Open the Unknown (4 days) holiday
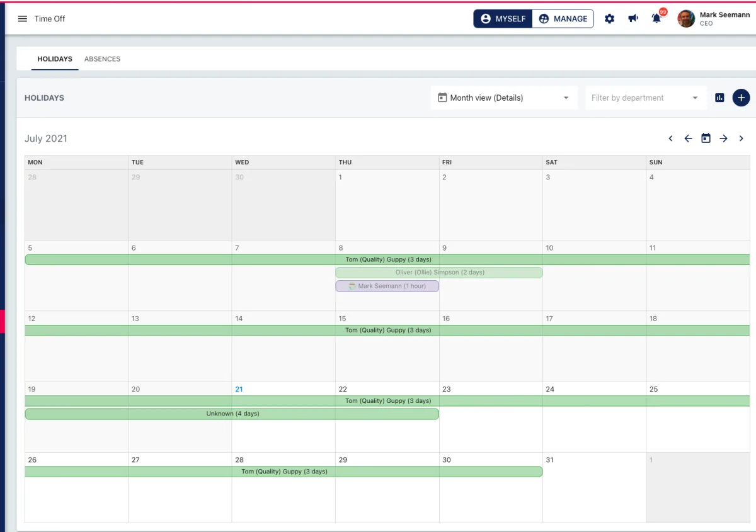The image size is (756, 532). point(232,414)
